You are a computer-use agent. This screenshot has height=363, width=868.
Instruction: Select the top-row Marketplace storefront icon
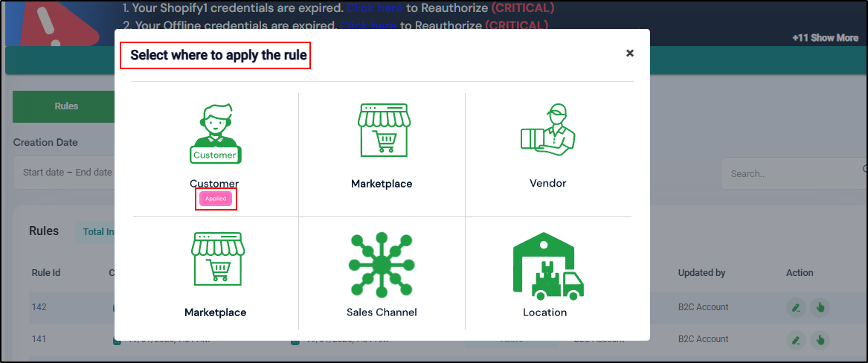pyautogui.click(x=382, y=131)
